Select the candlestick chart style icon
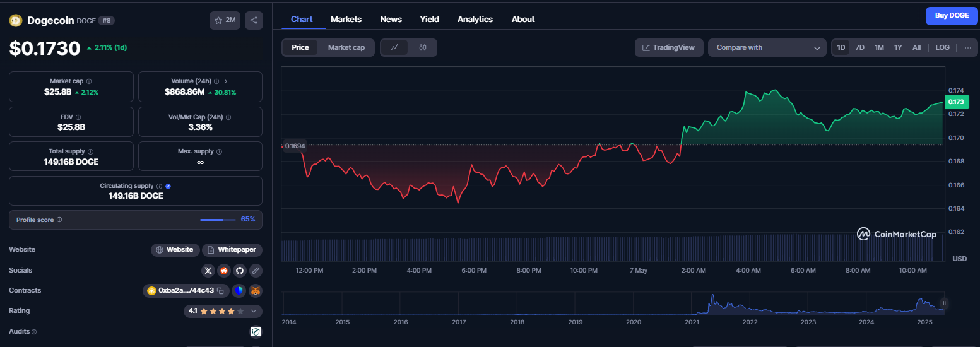The width and height of the screenshot is (980, 347). point(423,47)
